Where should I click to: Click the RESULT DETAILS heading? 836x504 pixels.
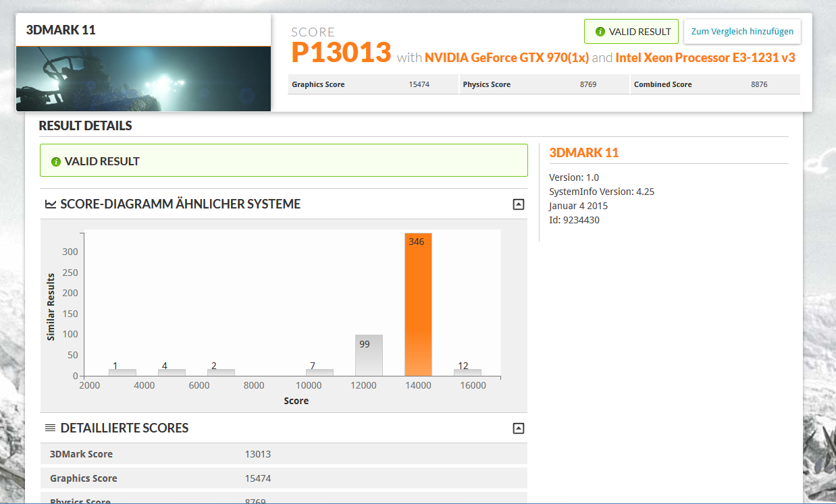[85, 126]
